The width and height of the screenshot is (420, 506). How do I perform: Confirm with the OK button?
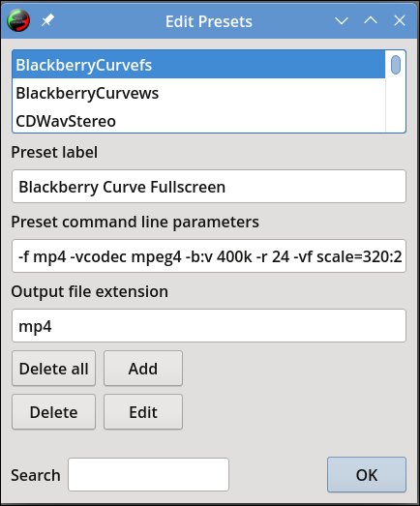click(x=367, y=475)
